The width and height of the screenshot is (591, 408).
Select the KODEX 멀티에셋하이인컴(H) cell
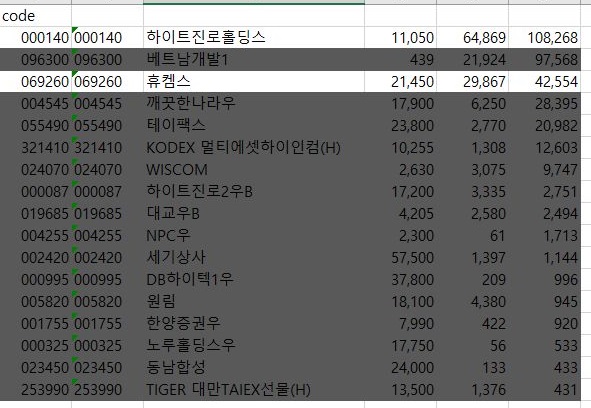click(254, 147)
